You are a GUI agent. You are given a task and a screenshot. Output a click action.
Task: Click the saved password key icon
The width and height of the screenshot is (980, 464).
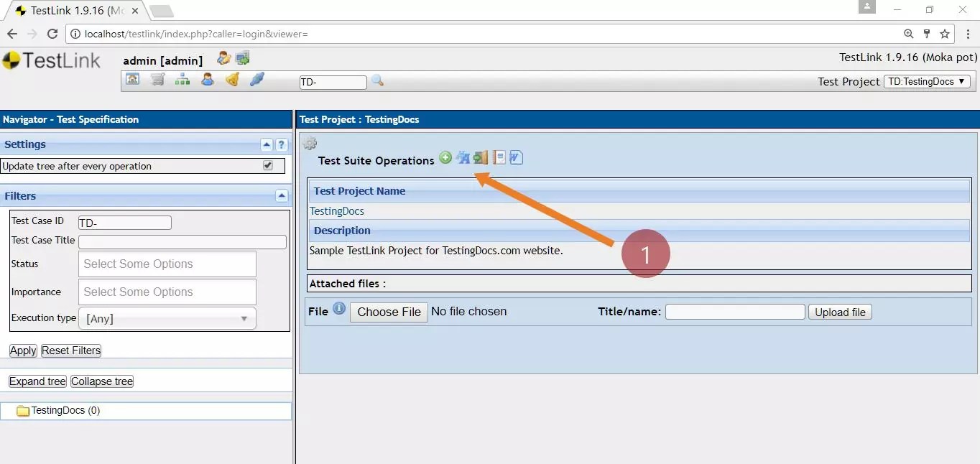pyautogui.click(x=927, y=34)
